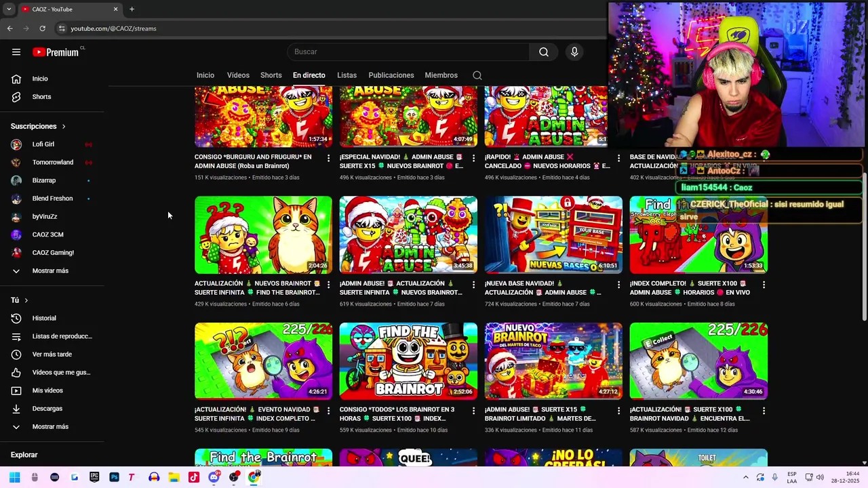Open options menu for CONSIGO *TODOS* LOS BRAINROT video

473,411
